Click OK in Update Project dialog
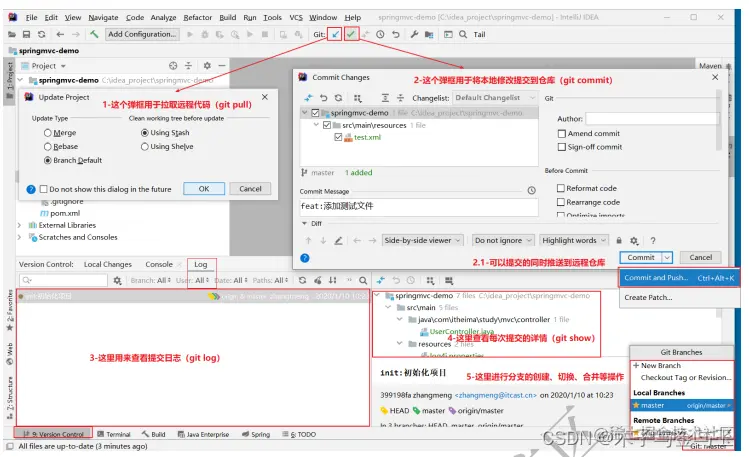749x457 pixels. coord(204,189)
